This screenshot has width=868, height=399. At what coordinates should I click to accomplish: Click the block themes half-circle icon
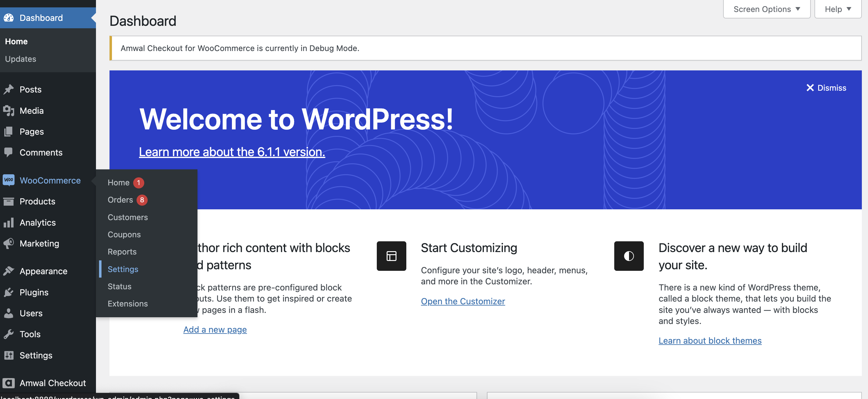(629, 256)
